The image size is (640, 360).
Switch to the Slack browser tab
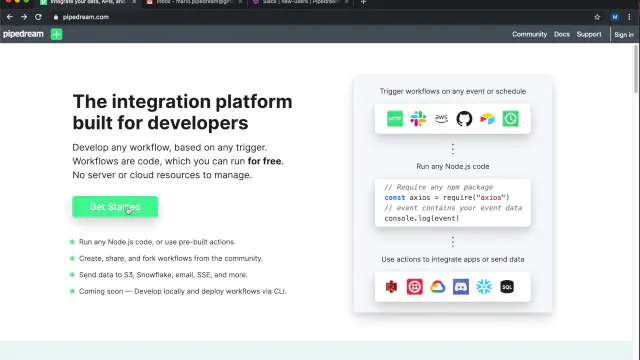[x=300, y=2]
